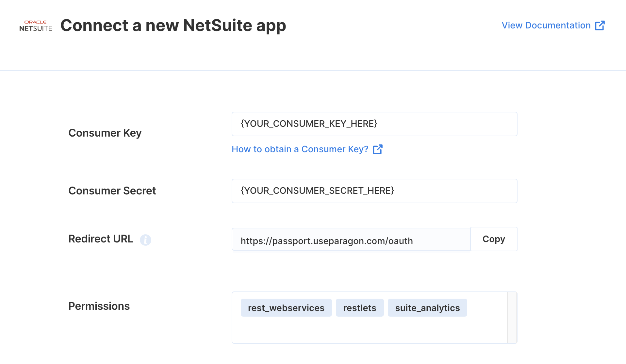Select the rest_webservices permission tag
626x364 pixels.
pyautogui.click(x=286, y=308)
